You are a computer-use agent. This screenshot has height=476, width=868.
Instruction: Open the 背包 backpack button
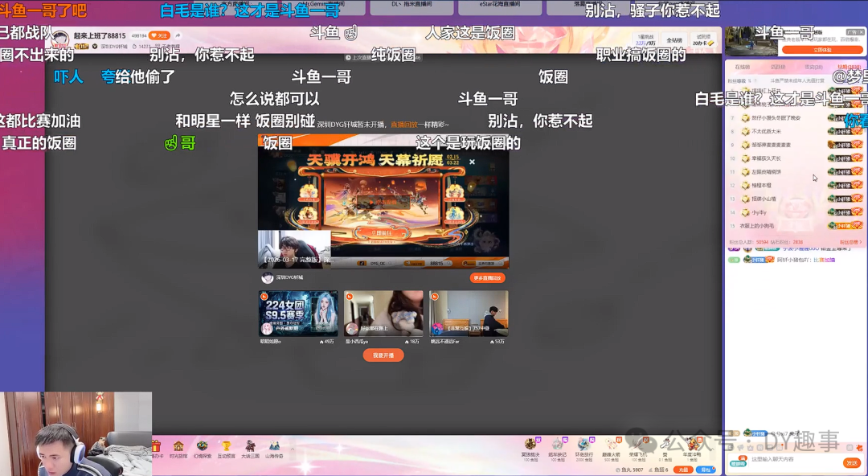click(x=706, y=470)
